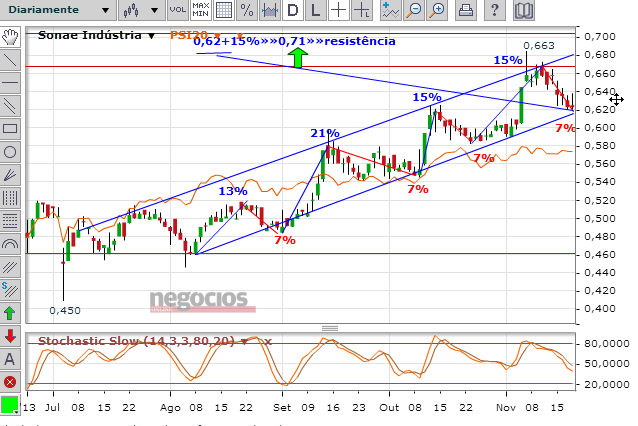Image resolution: width=638 pixels, height=426 pixels.
Task: Open the Diariamente time period dropdown
Action: click(59, 10)
